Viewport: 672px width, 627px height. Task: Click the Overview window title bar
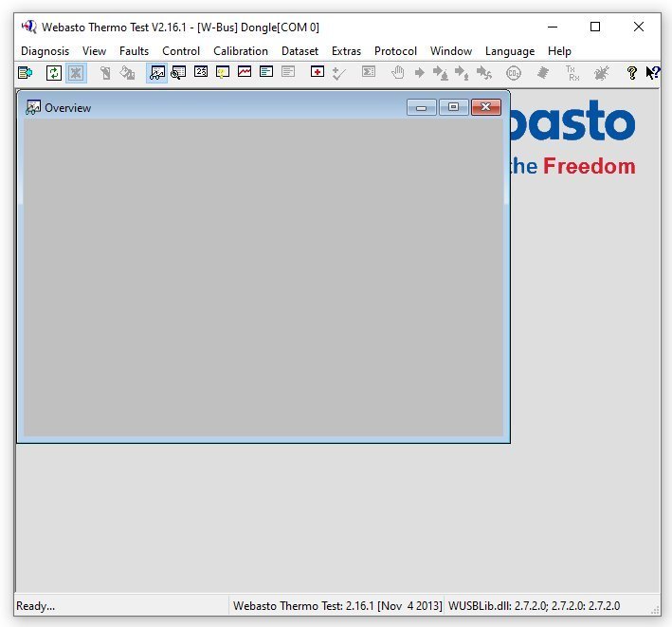(x=237, y=107)
